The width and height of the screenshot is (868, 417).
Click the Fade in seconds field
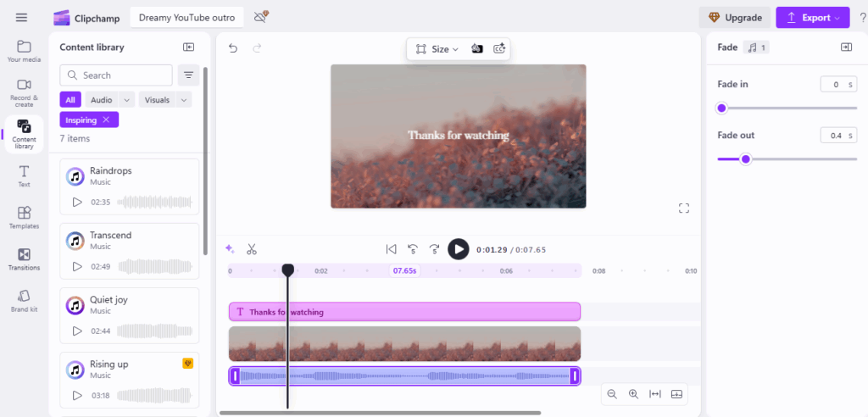click(838, 84)
